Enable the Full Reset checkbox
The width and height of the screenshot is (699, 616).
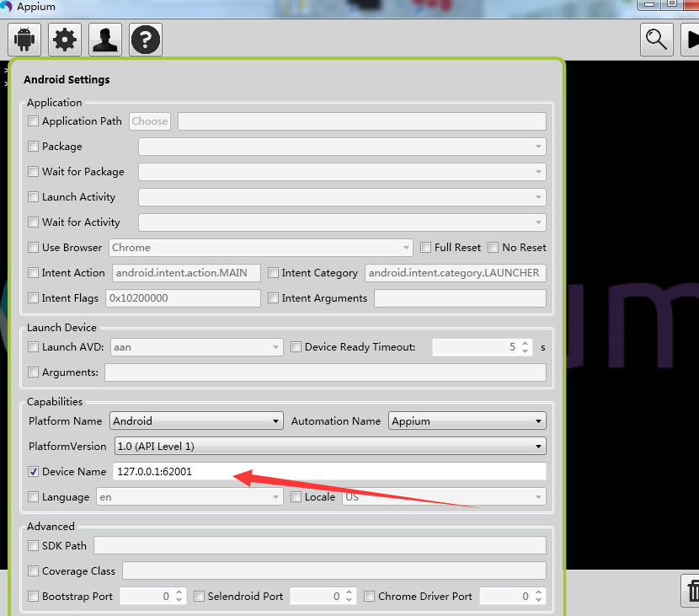[426, 248]
